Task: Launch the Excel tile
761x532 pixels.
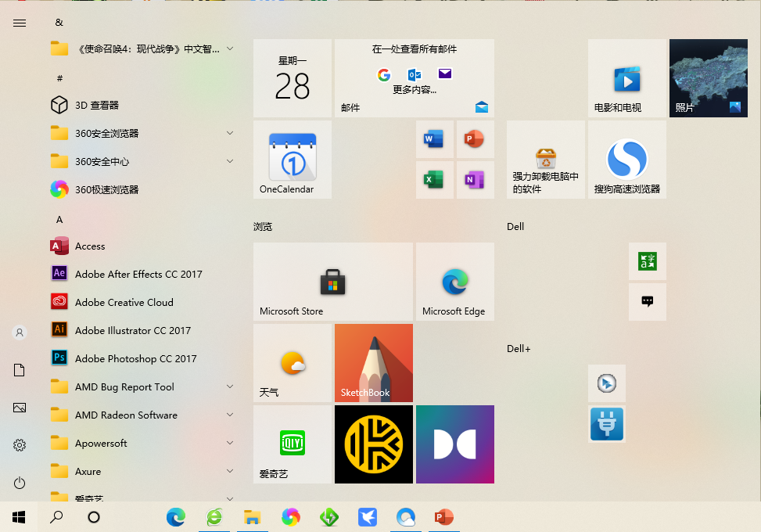Action: pos(434,180)
